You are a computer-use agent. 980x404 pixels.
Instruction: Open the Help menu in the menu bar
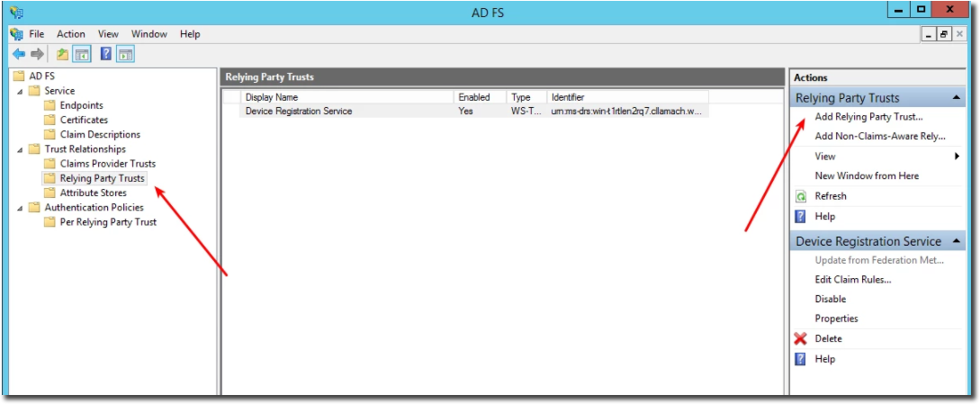point(190,34)
